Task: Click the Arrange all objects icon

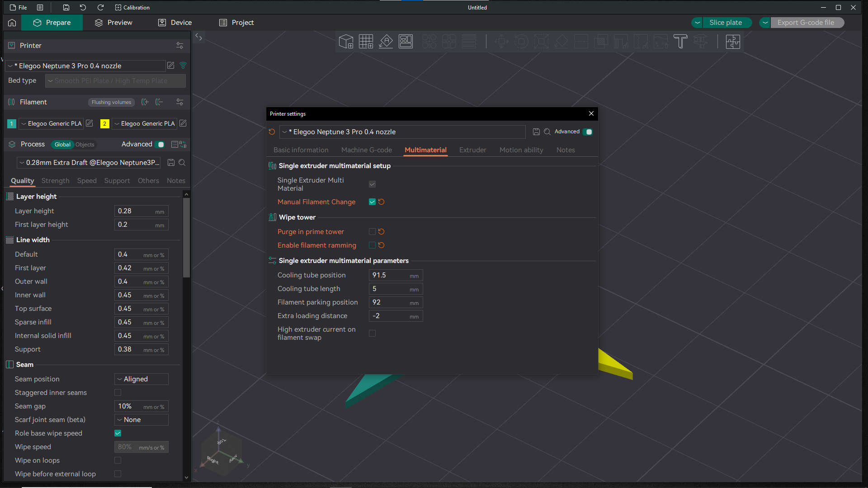Action: tap(406, 42)
